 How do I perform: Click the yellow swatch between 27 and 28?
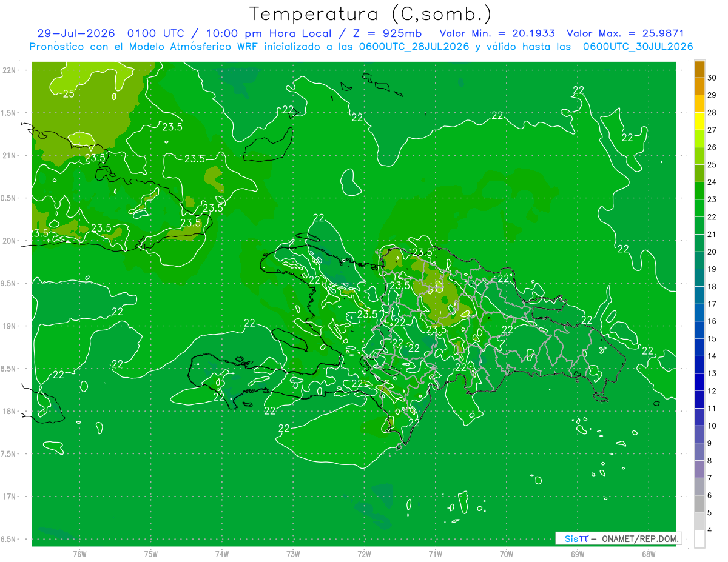pyautogui.click(x=699, y=121)
